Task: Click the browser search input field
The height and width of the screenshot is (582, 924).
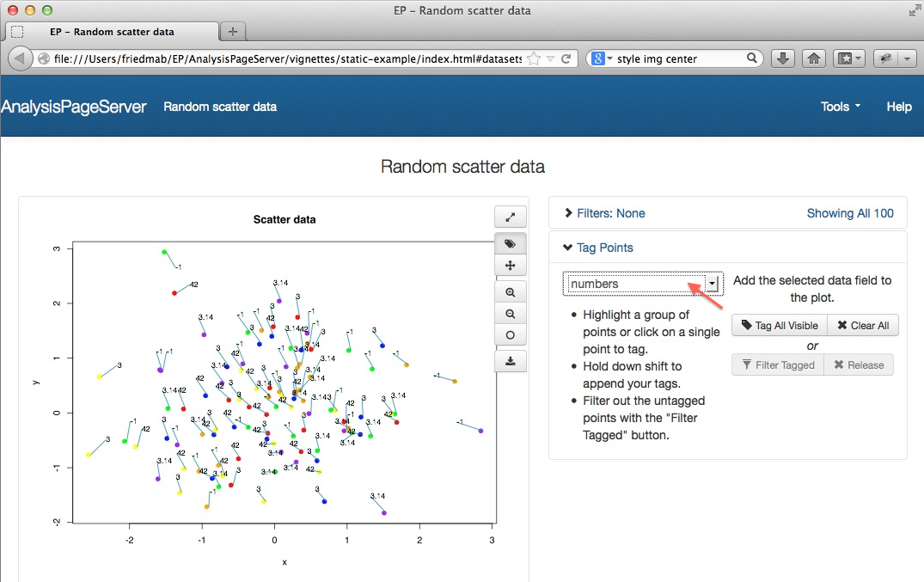Action: (x=679, y=58)
